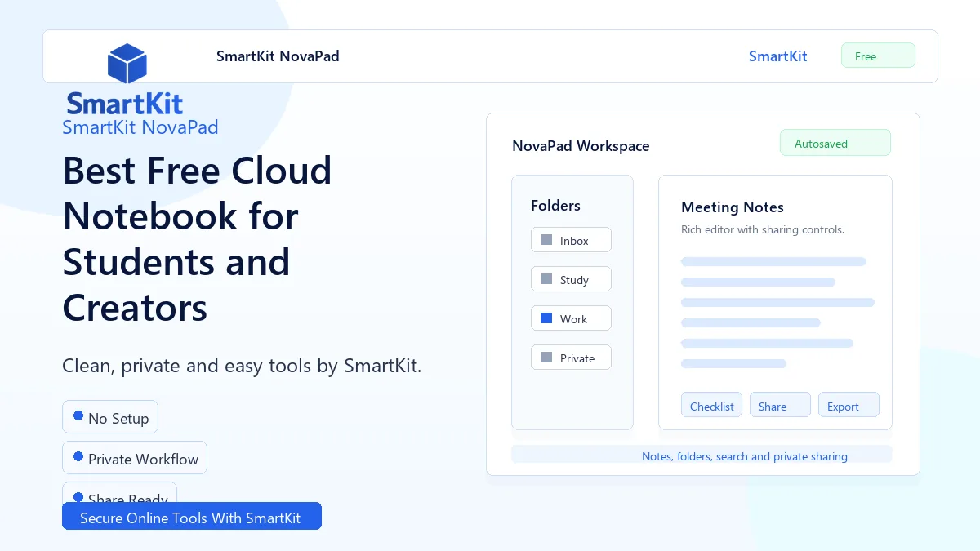Click the Checklist button
980x551 pixels.
pos(711,406)
